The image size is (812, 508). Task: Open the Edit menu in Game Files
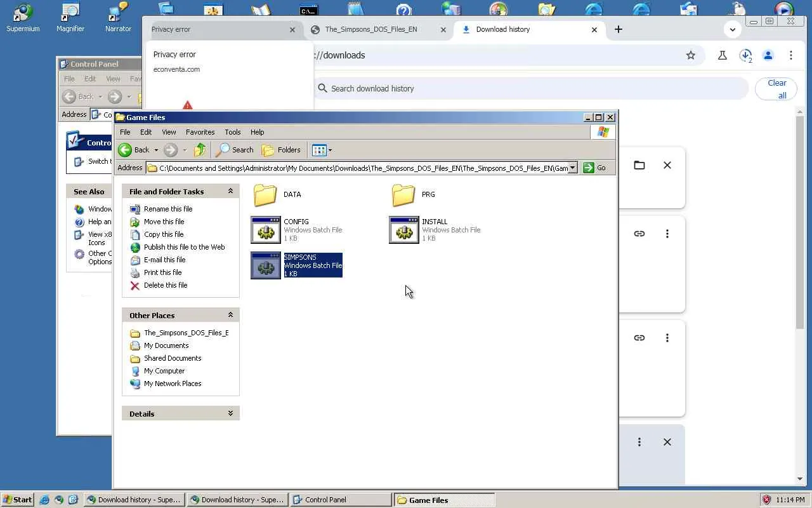pos(146,132)
